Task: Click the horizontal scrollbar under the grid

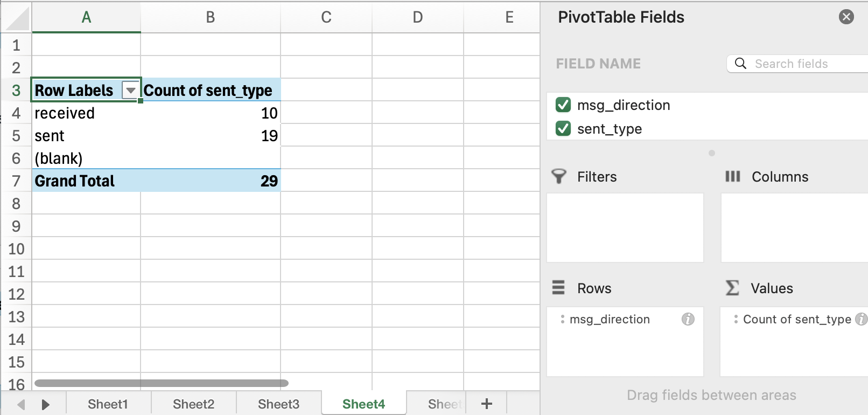Action: coord(162,383)
